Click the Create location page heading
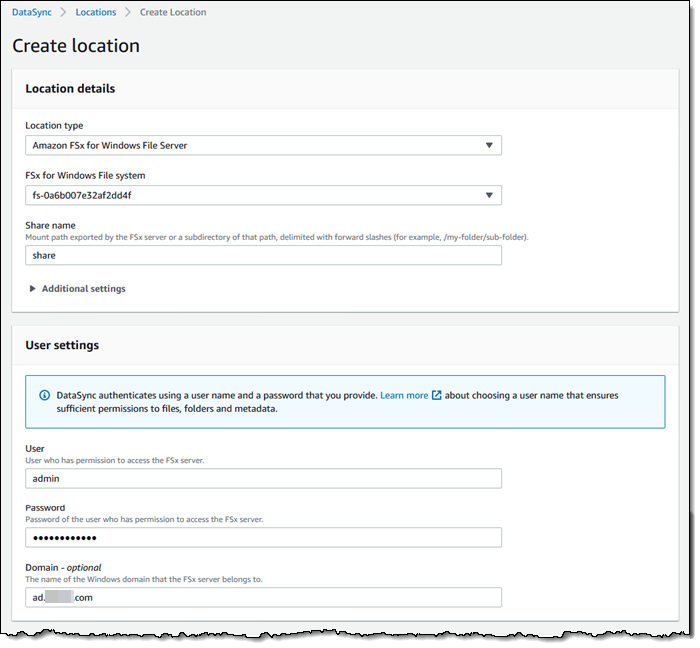Screen dimensions: 700x648 pyautogui.click(x=76, y=46)
